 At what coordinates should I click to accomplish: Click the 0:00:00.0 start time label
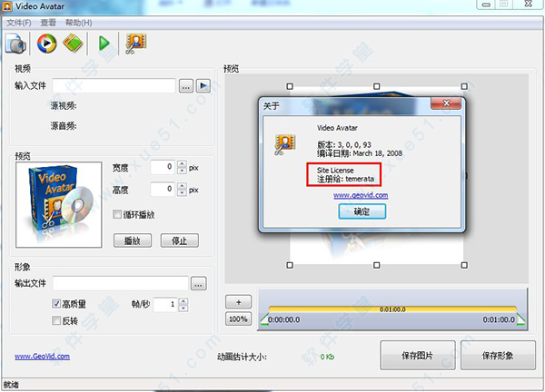(x=284, y=319)
